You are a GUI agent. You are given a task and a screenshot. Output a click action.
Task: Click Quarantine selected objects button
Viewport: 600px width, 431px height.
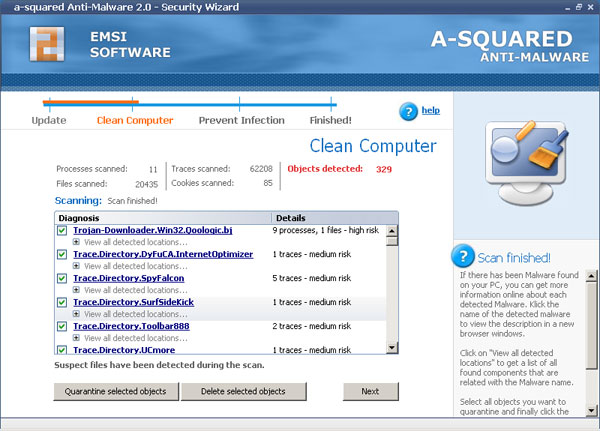click(x=116, y=391)
